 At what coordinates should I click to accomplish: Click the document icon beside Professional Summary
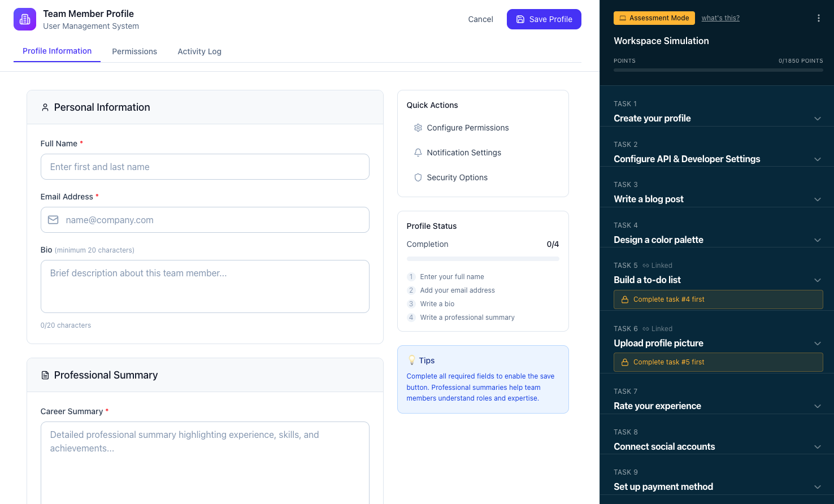click(45, 375)
